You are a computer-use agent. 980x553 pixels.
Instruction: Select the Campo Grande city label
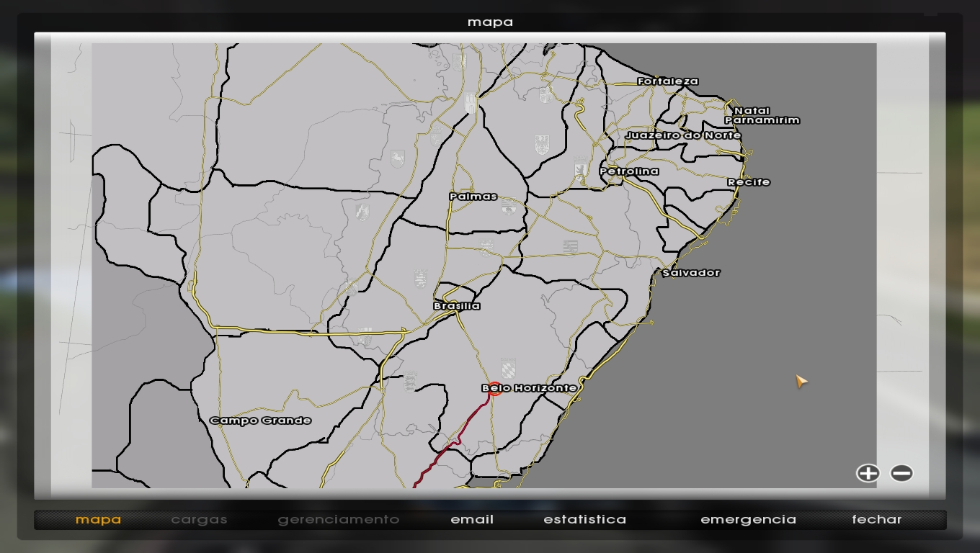click(260, 421)
